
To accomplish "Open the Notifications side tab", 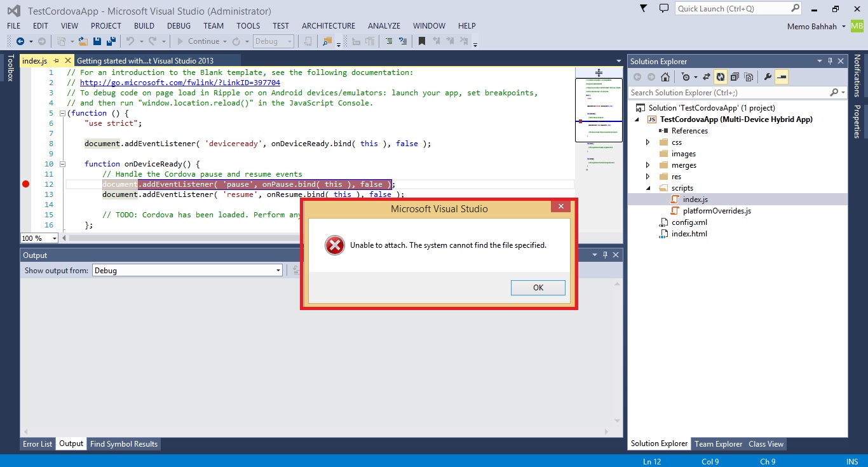I will coord(857,76).
